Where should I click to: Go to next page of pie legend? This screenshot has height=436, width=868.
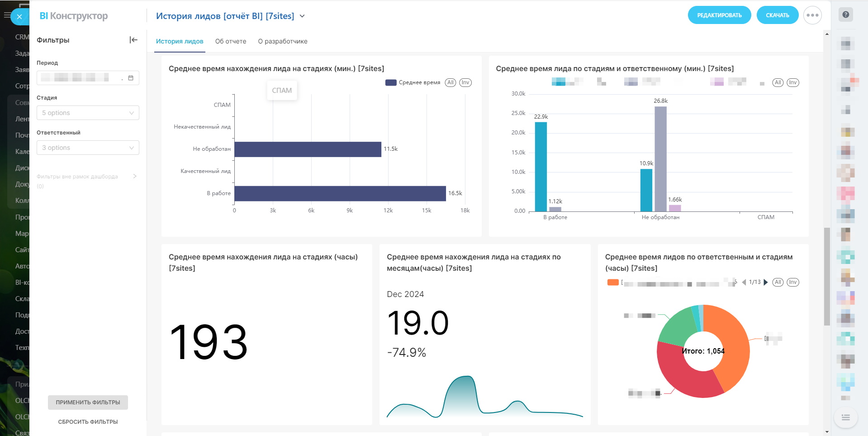(766, 282)
